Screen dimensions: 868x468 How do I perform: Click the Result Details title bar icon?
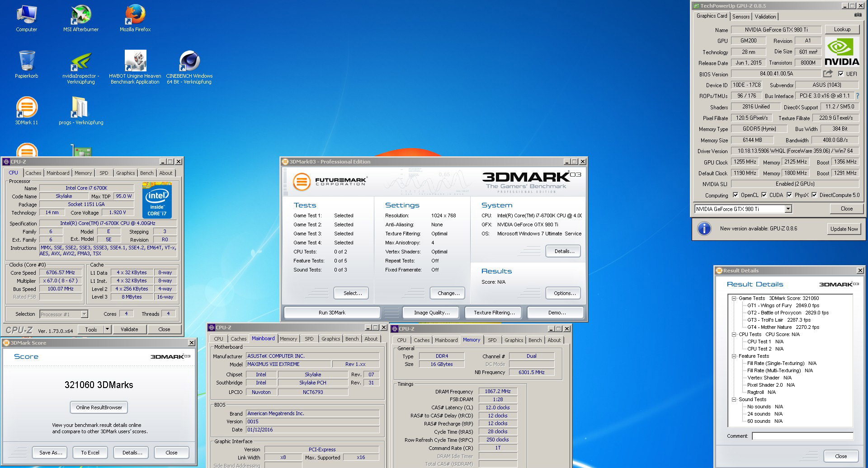(x=719, y=271)
